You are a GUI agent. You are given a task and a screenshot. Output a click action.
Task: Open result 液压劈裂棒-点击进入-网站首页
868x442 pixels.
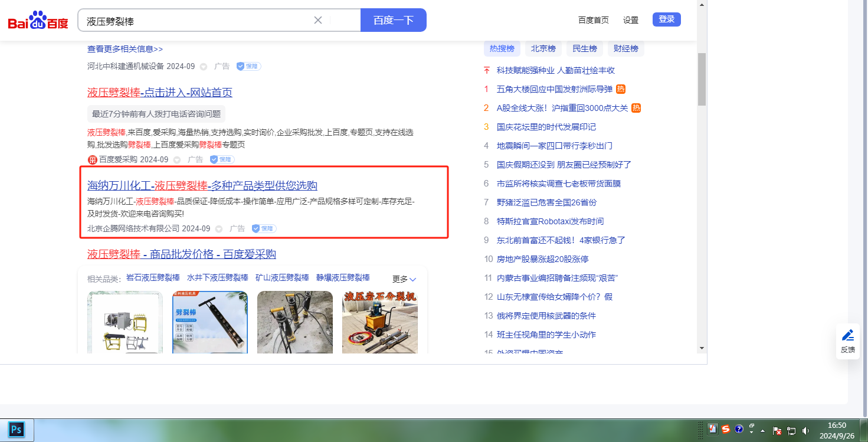click(160, 93)
